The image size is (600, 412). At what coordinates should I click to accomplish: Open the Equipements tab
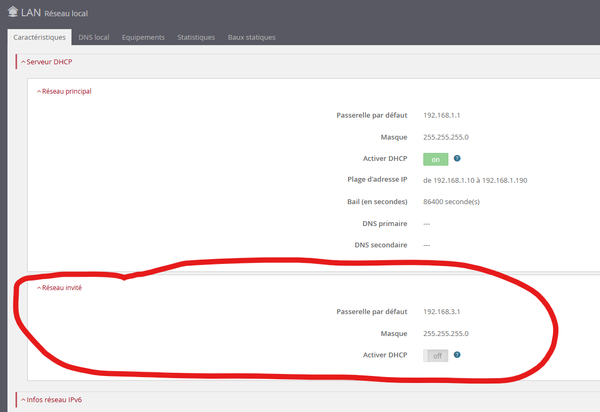pos(143,37)
